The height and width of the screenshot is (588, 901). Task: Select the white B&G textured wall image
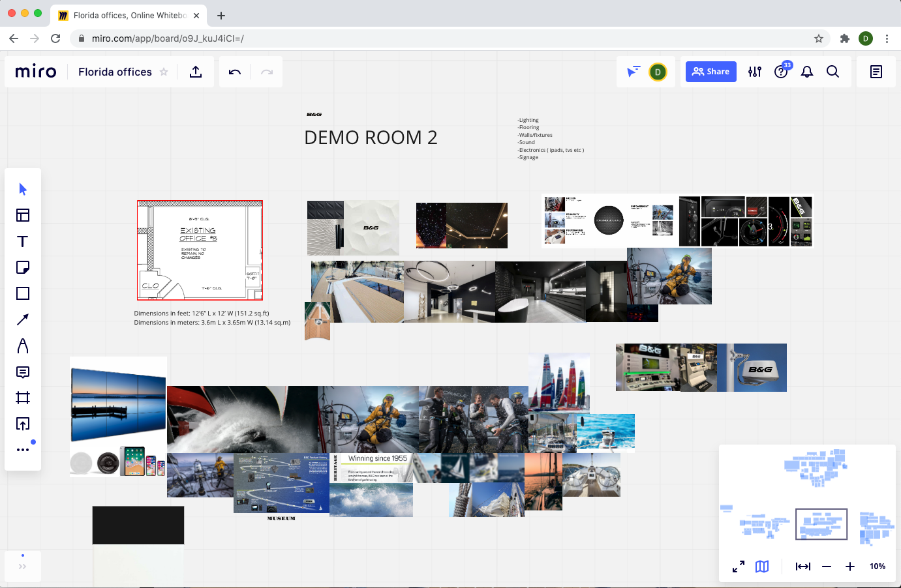coord(371,228)
